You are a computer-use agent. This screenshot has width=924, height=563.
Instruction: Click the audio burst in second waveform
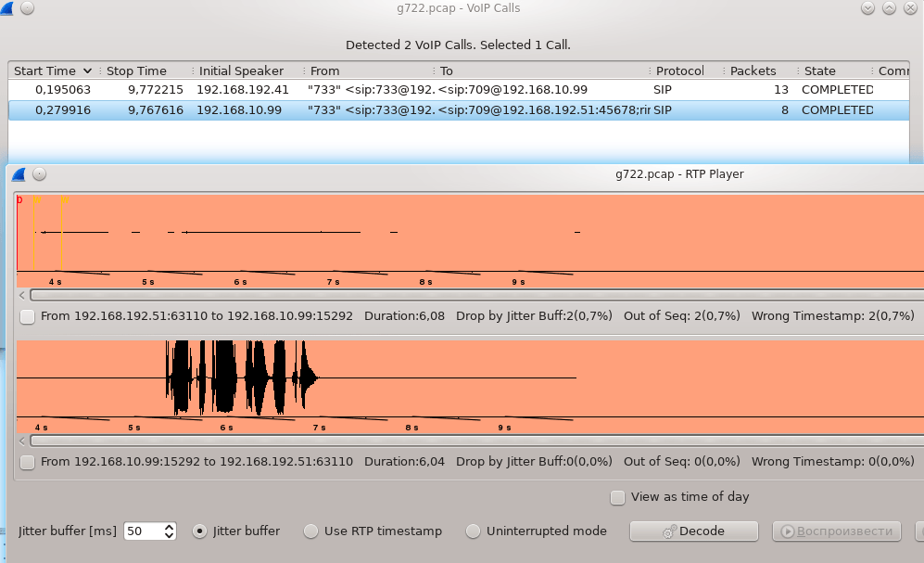(x=242, y=377)
